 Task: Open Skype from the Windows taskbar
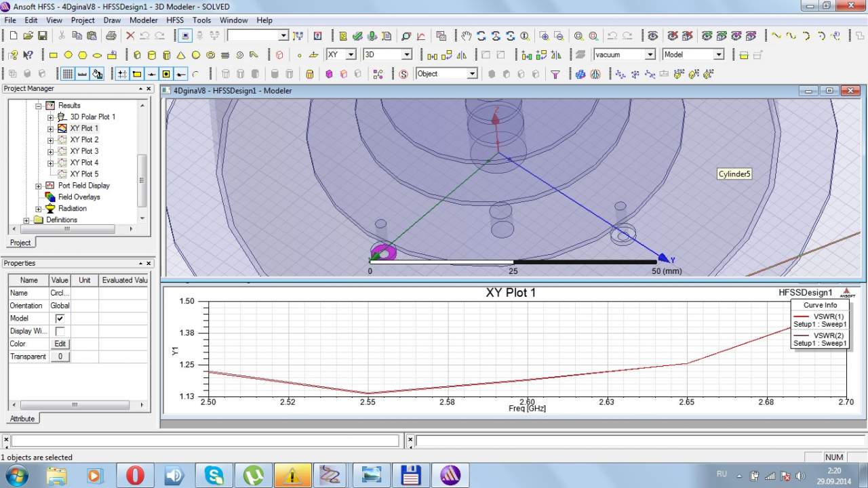point(214,475)
